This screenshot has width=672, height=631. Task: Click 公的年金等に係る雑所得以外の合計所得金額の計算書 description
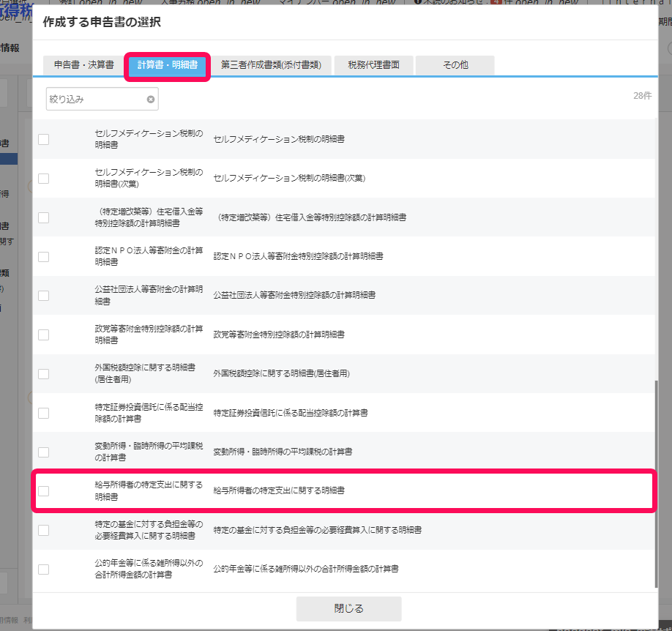[306, 570]
